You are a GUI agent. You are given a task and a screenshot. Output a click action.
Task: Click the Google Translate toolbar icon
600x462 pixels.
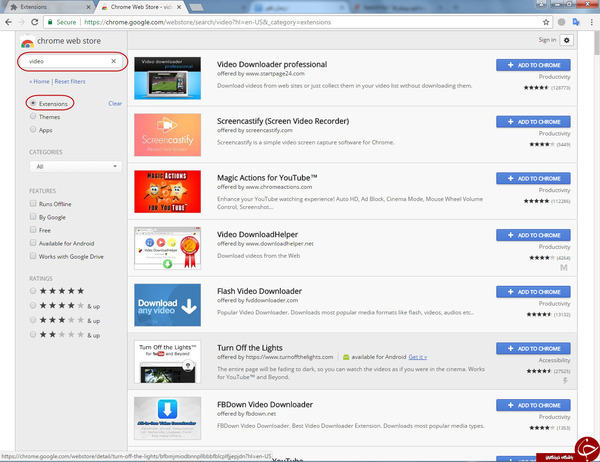tap(576, 22)
